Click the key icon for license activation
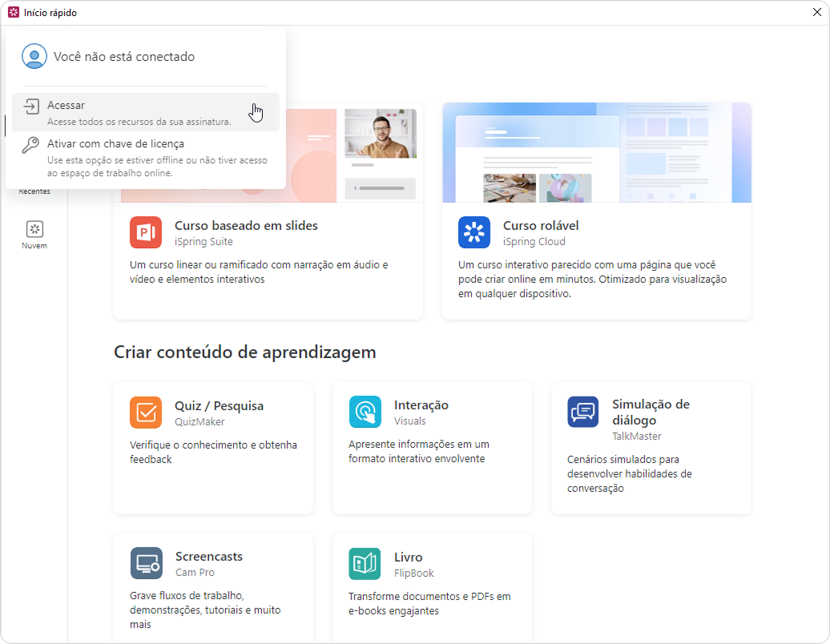The image size is (830, 644). 30,145
